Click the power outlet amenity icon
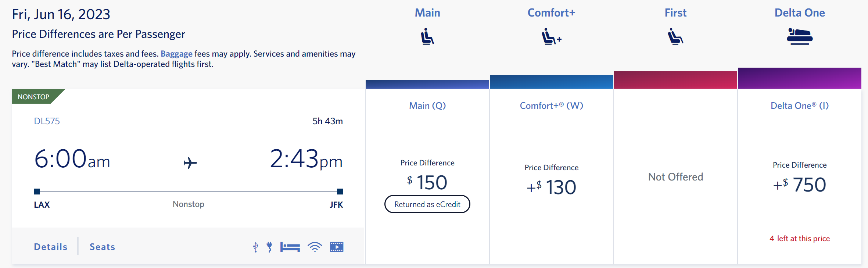The height and width of the screenshot is (268, 868). pos(270,247)
